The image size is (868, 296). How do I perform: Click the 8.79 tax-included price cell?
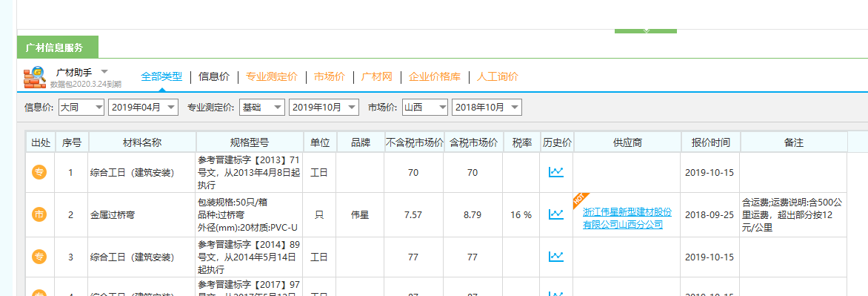point(473,214)
